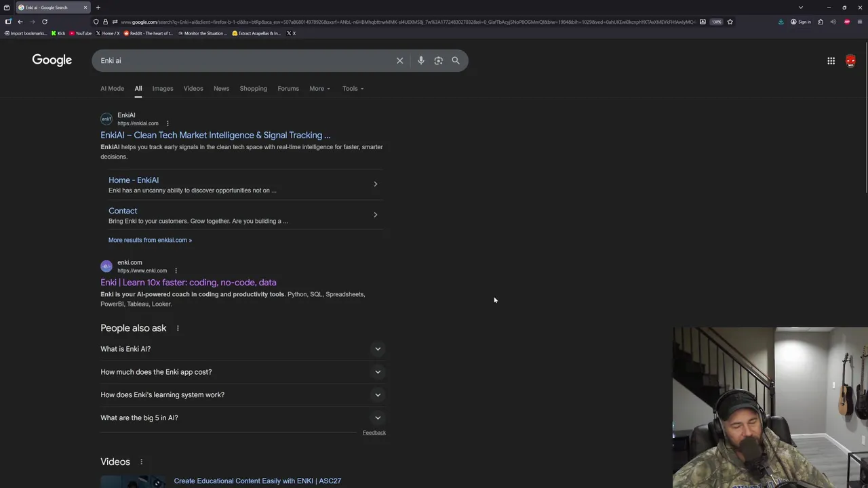Click the 130% zoom level indicator
The image size is (868, 488).
coord(717,22)
